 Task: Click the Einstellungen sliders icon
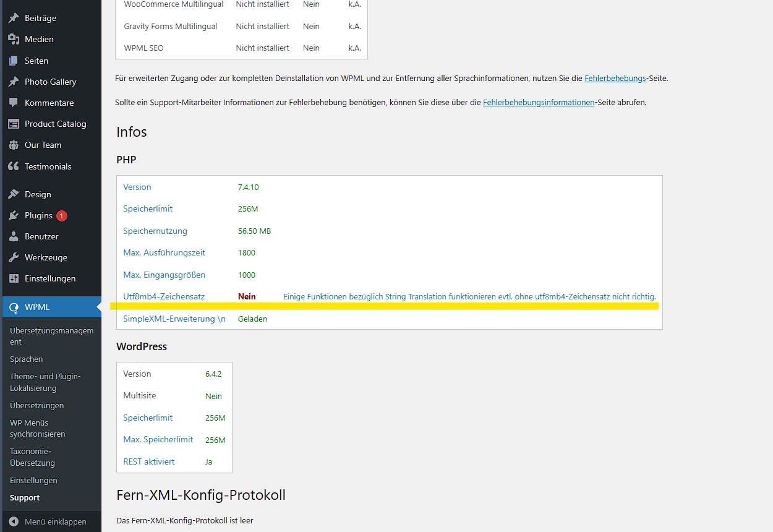14,278
